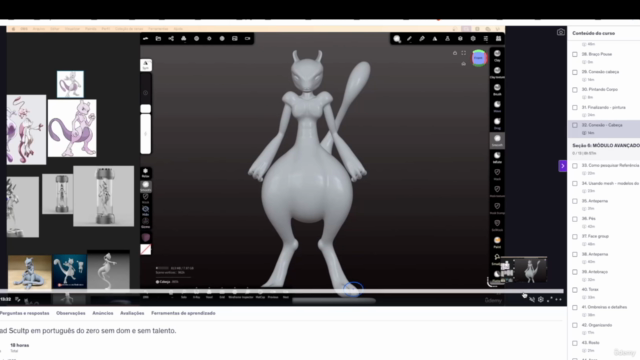
Task: Select the Inflate tool
Action: coord(497,158)
